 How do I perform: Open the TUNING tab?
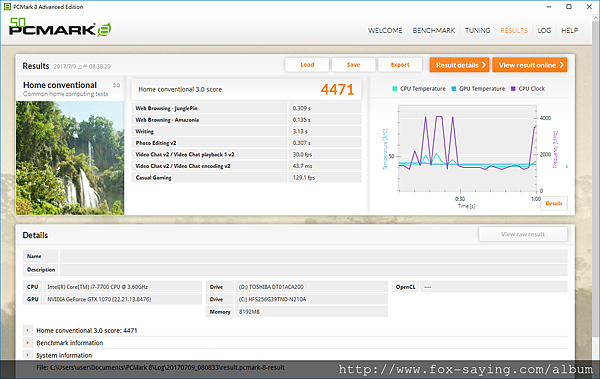[477, 30]
